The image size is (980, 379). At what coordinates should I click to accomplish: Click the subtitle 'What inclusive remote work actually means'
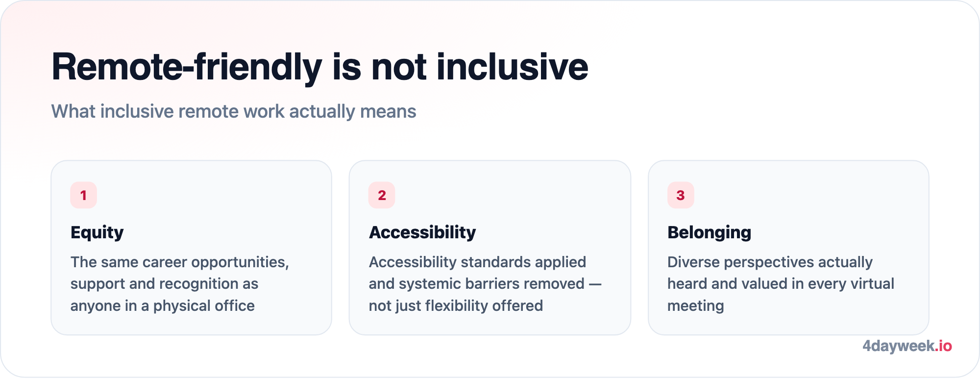tap(234, 111)
